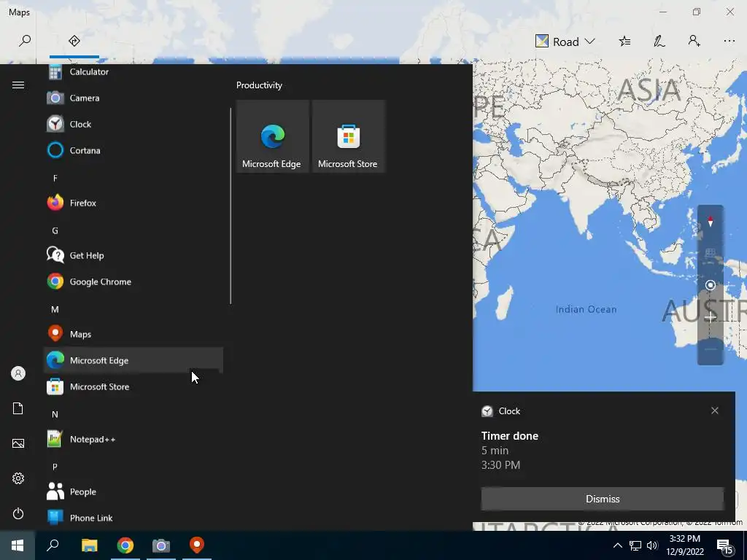747x560 pixels.
Task: Open Settings gear in Start sidebar
Action: click(x=18, y=478)
